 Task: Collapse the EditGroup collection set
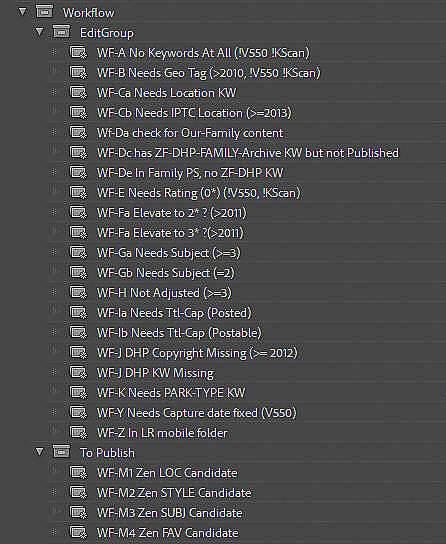40,32
